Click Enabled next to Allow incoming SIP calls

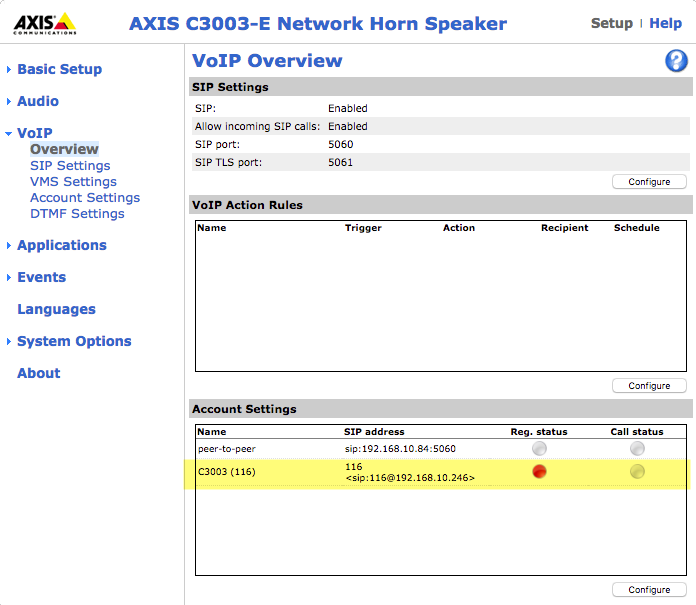[348, 127]
